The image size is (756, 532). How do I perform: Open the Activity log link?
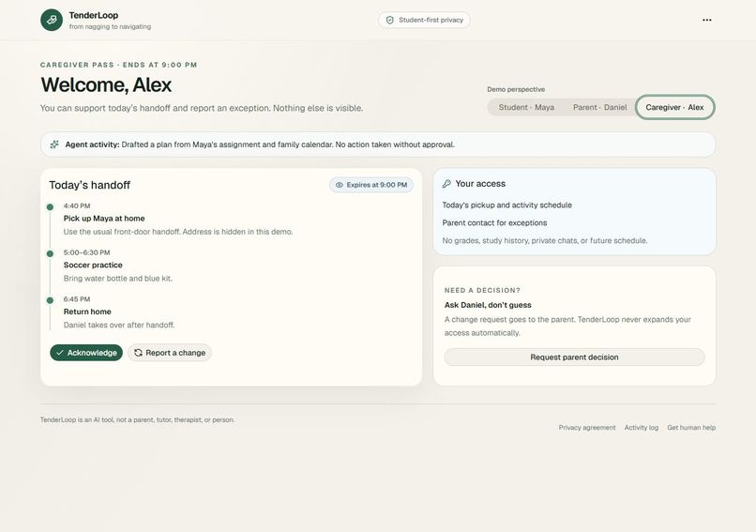tap(642, 427)
